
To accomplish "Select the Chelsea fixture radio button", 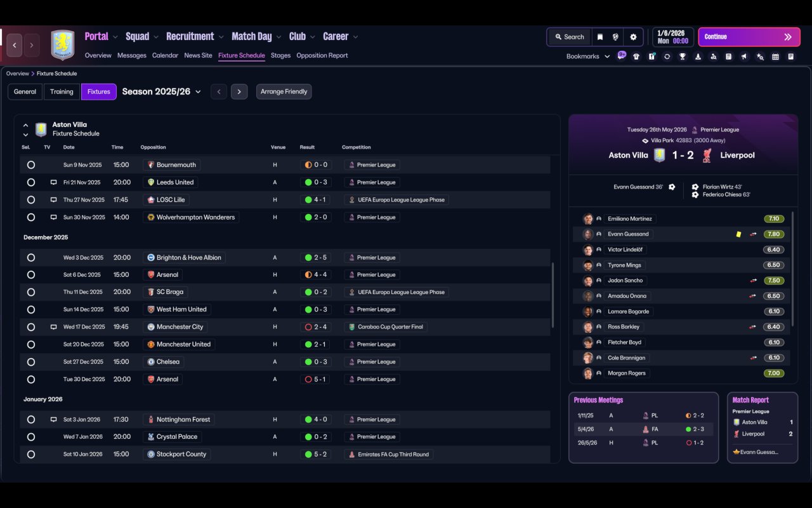I will pos(31,362).
